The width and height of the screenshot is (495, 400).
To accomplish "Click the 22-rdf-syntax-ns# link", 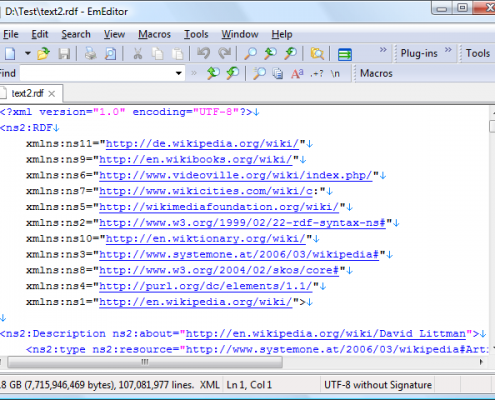I will tap(242, 223).
